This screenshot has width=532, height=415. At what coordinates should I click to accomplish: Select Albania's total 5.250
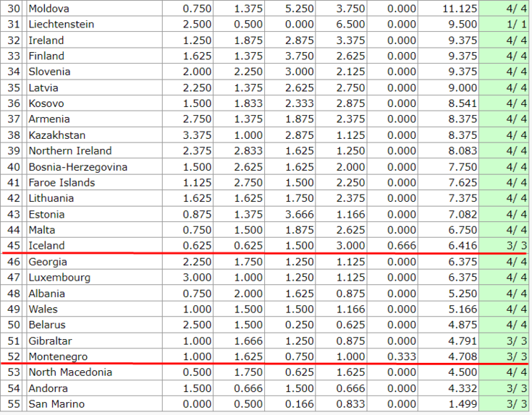coord(463,294)
